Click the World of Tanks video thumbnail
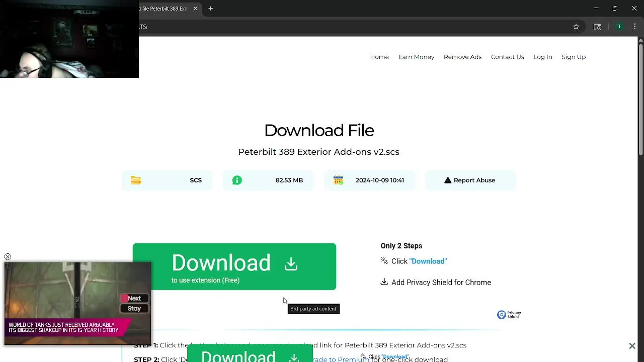The width and height of the screenshot is (644, 362). 77,303
